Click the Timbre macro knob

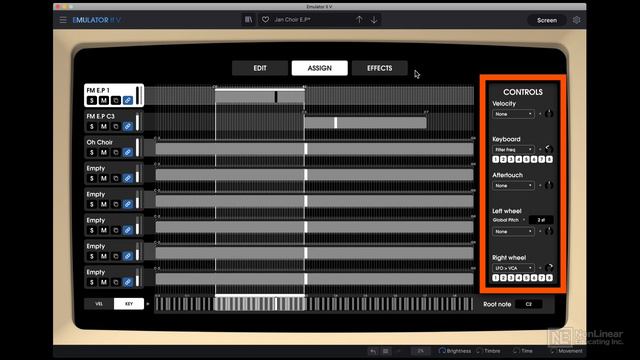pos(479,351)
